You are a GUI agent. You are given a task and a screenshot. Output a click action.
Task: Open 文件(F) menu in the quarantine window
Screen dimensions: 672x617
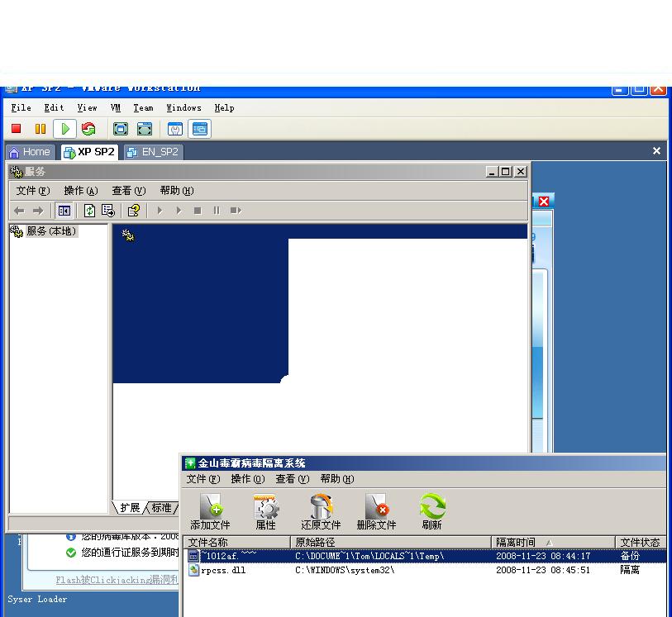tap(203, 479)
